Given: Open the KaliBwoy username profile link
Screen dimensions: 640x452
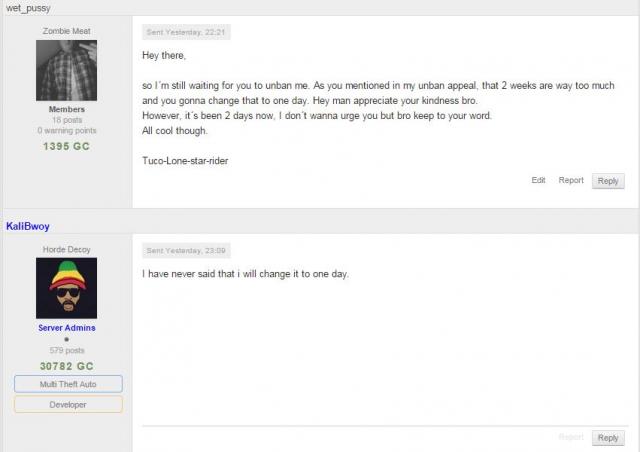Looking at the screenshot, I should click(28, 227).
